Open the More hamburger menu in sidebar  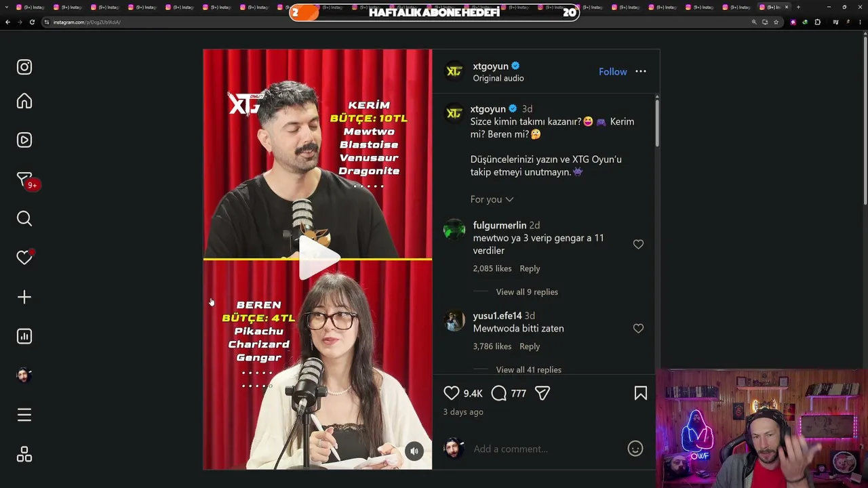(24, 415)
